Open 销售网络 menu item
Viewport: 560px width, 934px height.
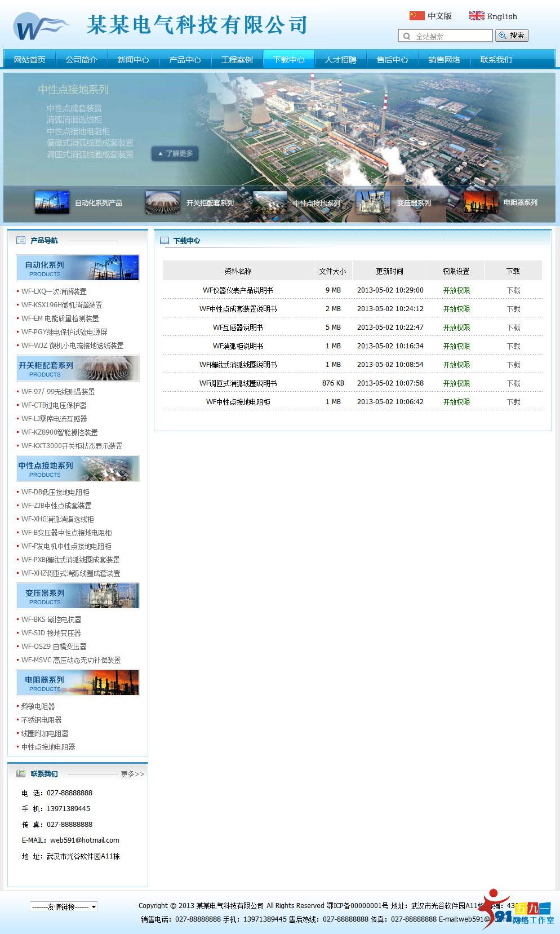point(444,60)
